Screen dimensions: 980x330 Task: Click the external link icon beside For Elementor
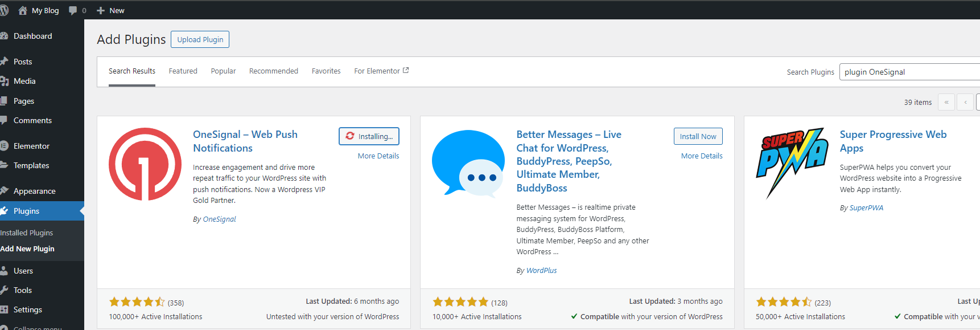point(406,71)
